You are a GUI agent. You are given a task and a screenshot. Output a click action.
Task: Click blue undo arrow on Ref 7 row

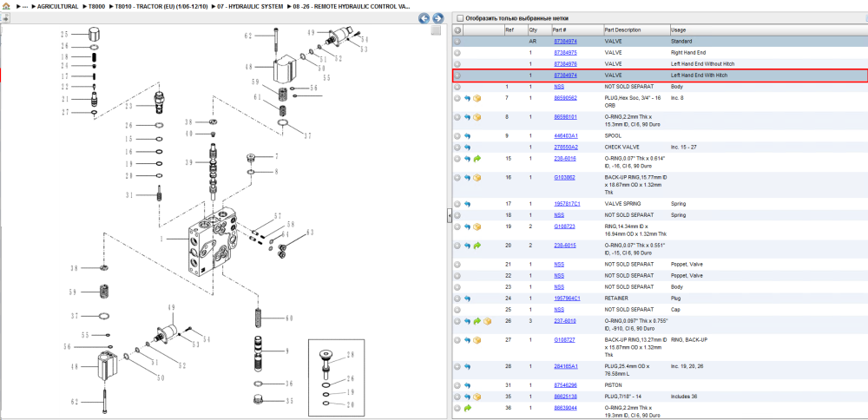[467, 98]
